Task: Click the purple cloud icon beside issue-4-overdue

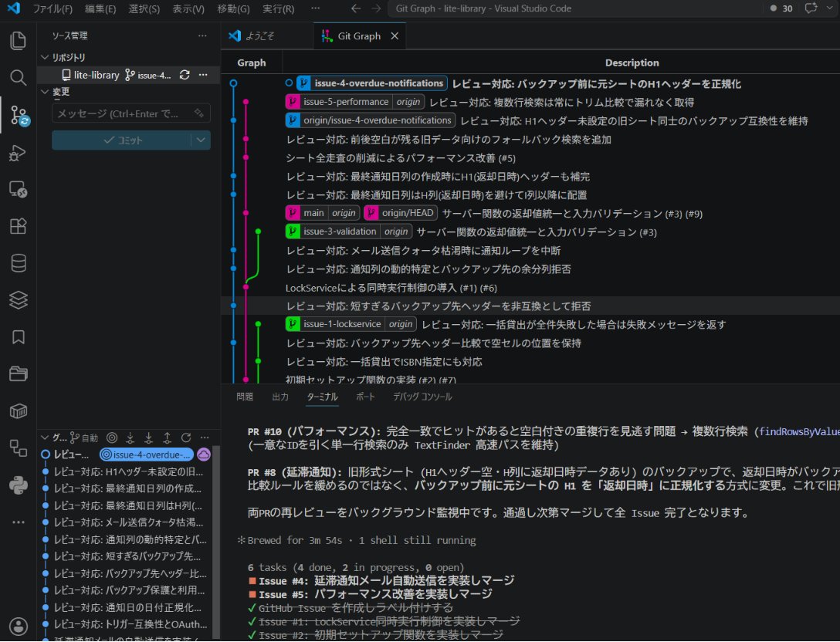Action: pos(204,454)
